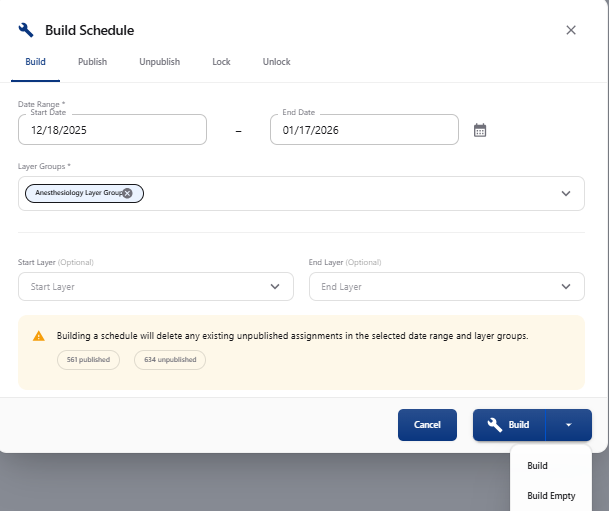
Task: Click the blue Build button
Action: coord(509,425)
